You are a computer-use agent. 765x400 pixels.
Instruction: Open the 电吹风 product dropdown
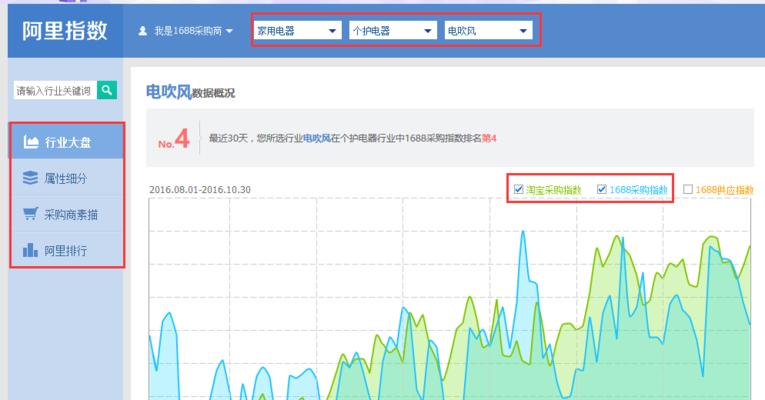tap(488, 31)
